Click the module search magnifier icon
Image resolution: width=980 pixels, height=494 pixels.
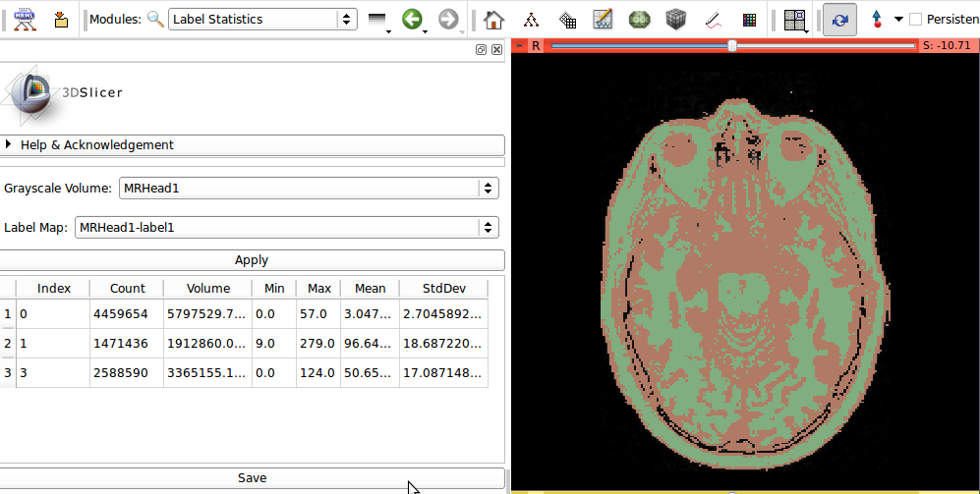(x=155, y=19)
